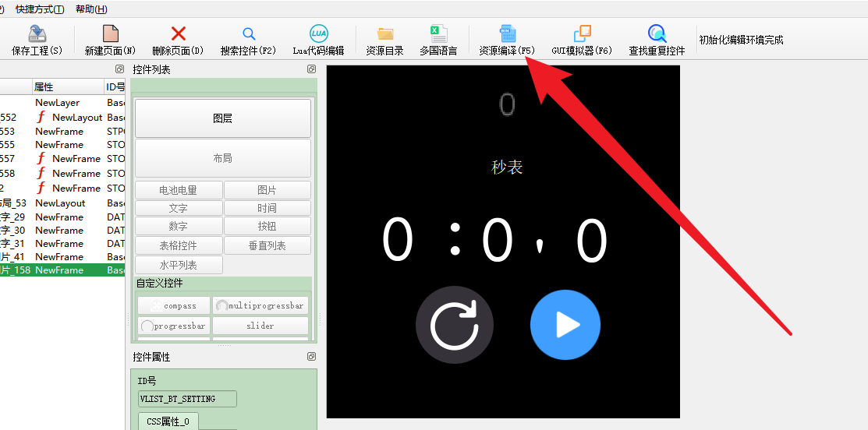The width and height of the screenshot is (868, 430).
Task: Add a 表格控件 table widget
Action: click(179, 245)
